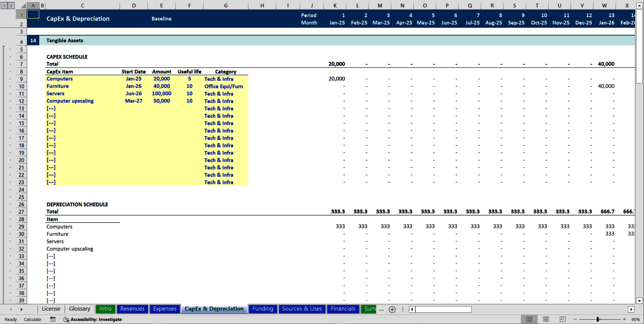Open Page Layout view from status bar
The image size is (644, 324).
[x=545, y=319]
